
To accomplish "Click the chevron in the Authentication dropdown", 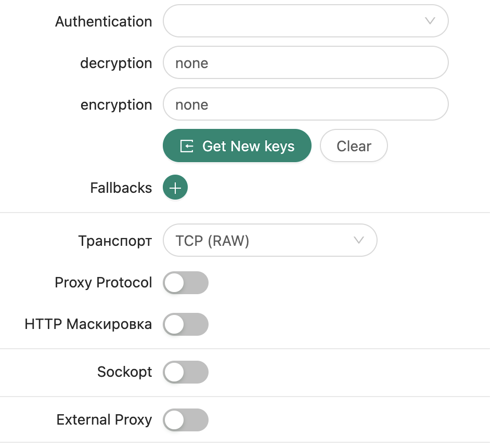I will point(429,21).
